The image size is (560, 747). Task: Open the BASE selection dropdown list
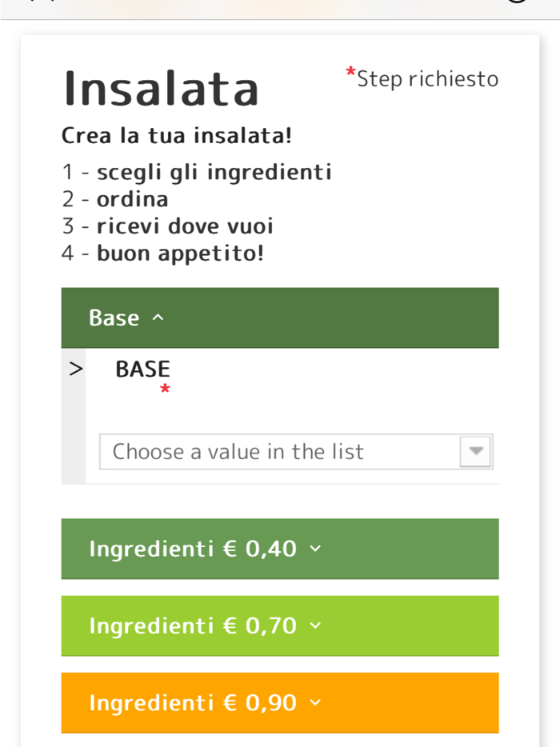(x=296, y=452)
